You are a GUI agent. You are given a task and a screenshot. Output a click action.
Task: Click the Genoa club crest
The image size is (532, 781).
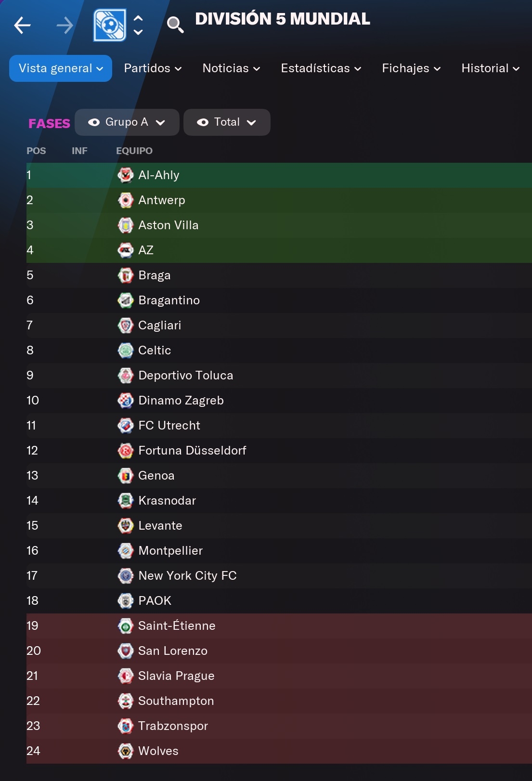tap(126, 476)
